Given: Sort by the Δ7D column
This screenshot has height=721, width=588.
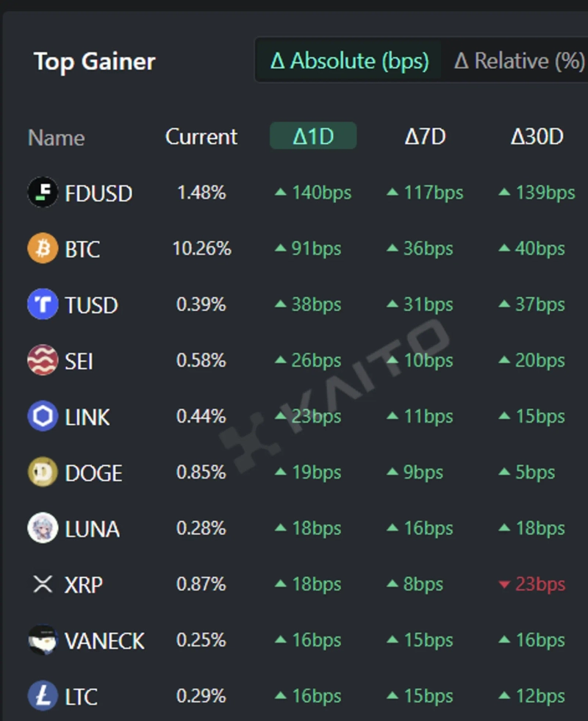Looking at the screenshot, I should (425, 137).
